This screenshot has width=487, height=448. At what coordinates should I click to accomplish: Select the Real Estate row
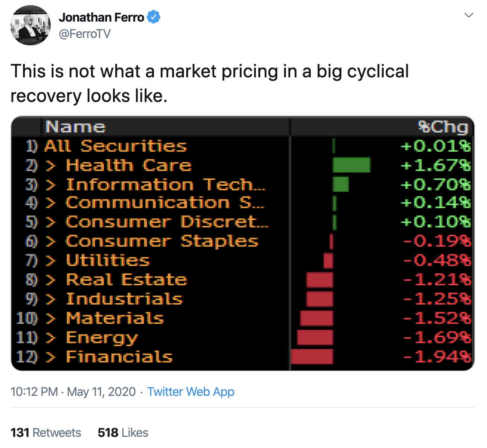126,280
